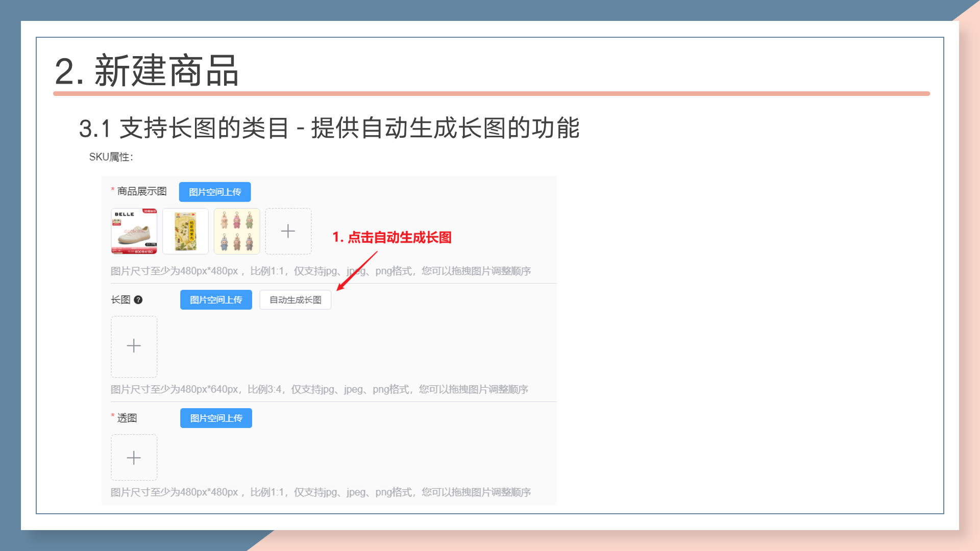Viewport: 980px width, 551px height.
Task: Click the 透图 field label
Action: click(127, 418)
